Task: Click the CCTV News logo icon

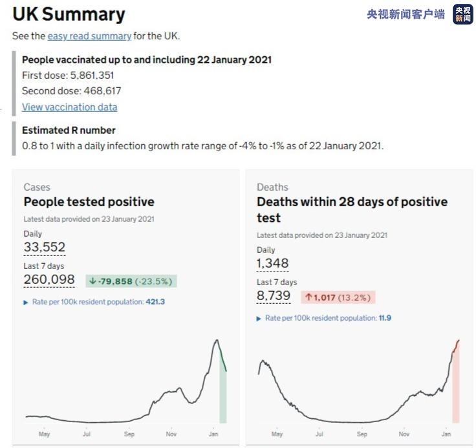Action: [462, 14]
